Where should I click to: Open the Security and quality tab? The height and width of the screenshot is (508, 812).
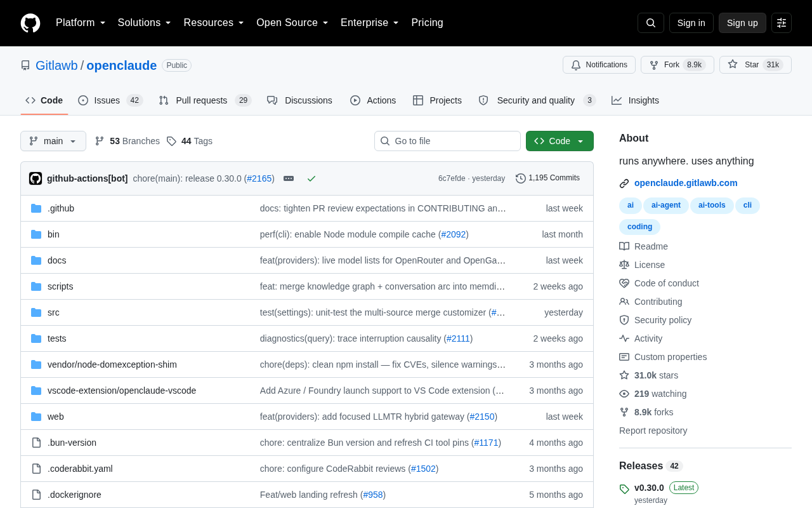point(537,100)
